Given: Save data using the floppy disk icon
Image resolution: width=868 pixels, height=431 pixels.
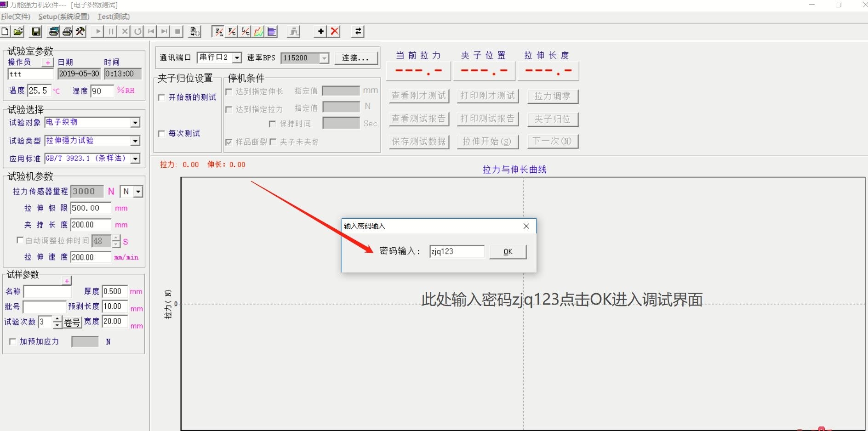Looking at the screenshot, I should [x=36, y=32].
